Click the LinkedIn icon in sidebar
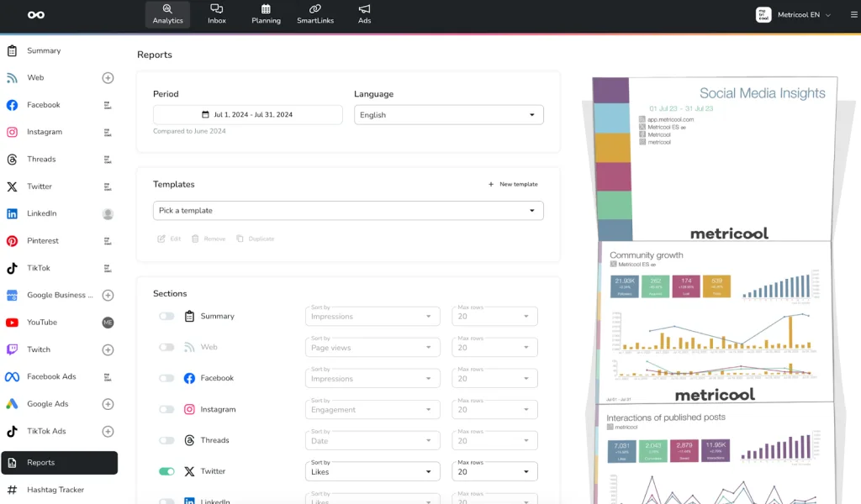Screen dimensions: 861x504 12,214
